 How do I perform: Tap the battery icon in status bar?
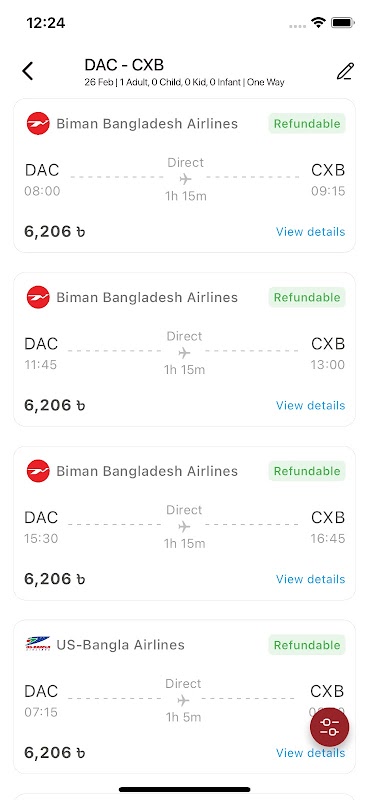click(x=342, y=22)
